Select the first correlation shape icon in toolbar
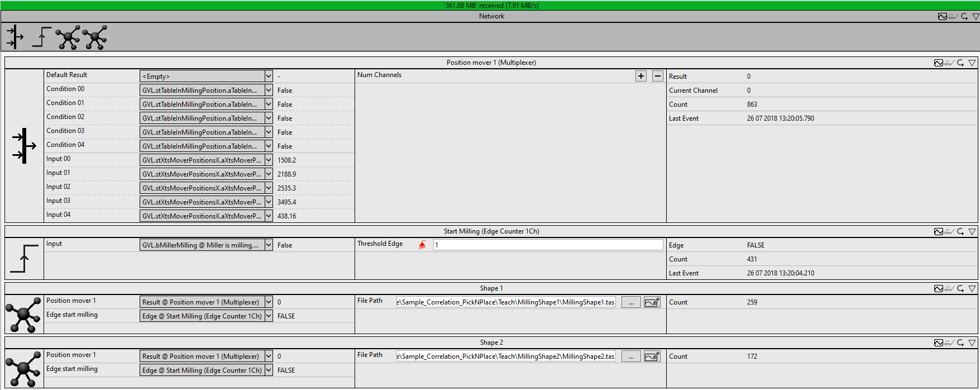Screen dimensions: 980x390 click(68, 37)
